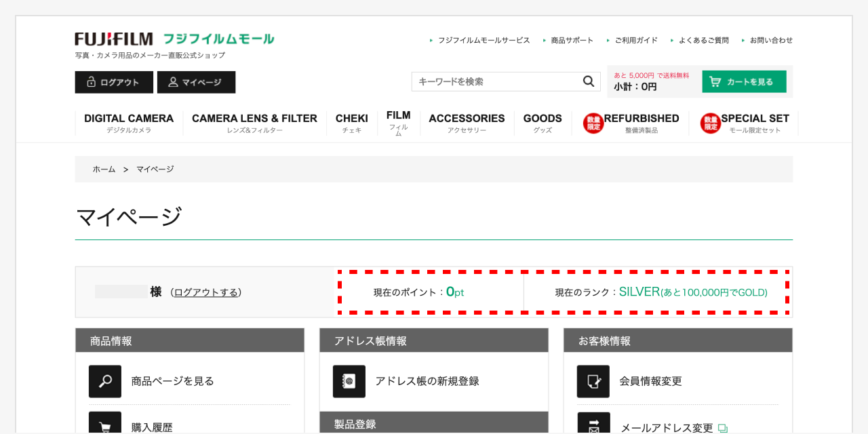View cart with カートを見る button
This screenshot has height=434, width=868.
pos(744,81)
